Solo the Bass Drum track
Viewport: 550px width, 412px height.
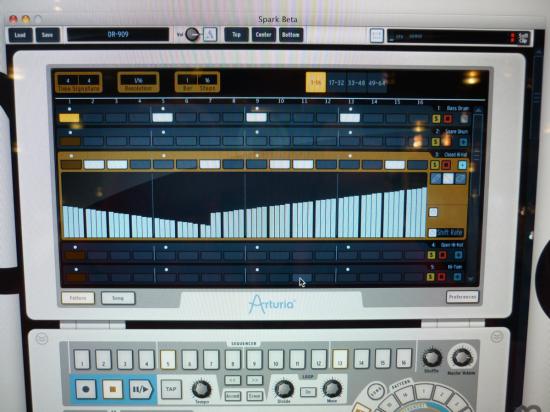[436, 119]
